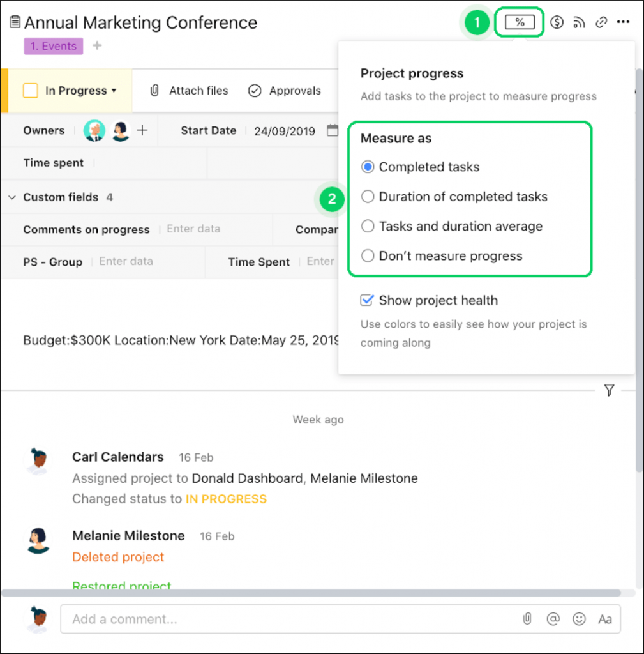Copy the project permalink icon
This screenshot has height=654, width=644.
click(x=601, y=22)
